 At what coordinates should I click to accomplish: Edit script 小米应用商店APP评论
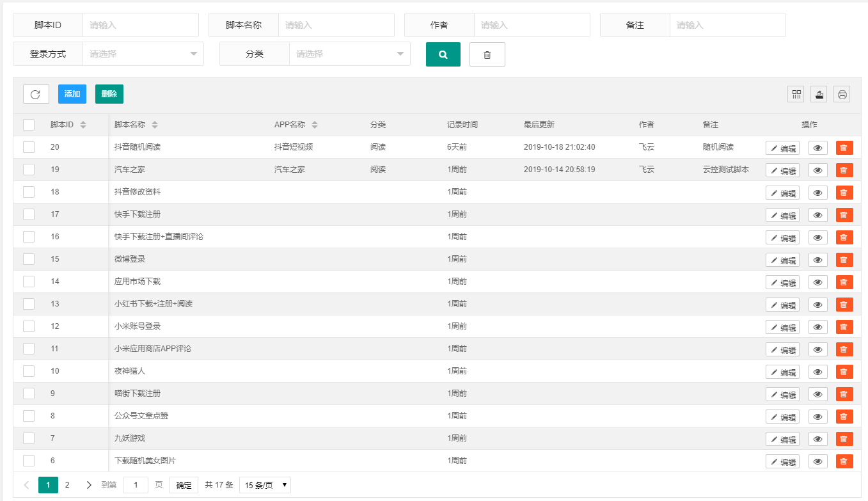click(x=783, y=349)
